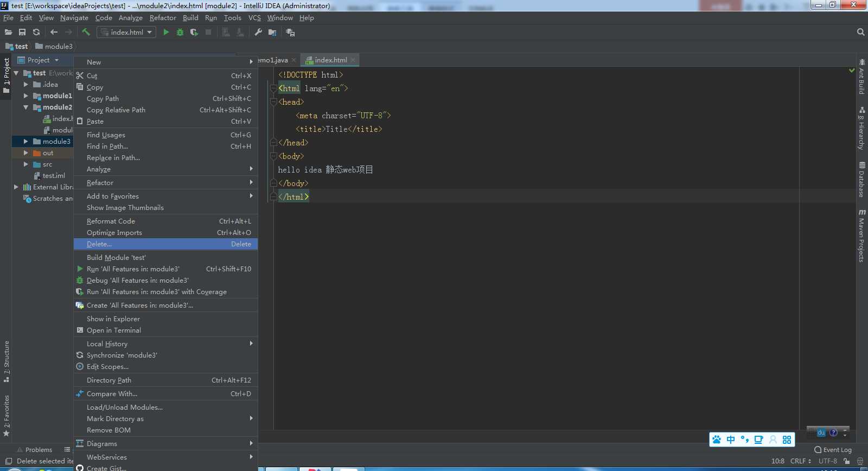This screenshot has width=868, height=471.
Task: Open Project Structure toolbar icon
Action: point(272,33)
